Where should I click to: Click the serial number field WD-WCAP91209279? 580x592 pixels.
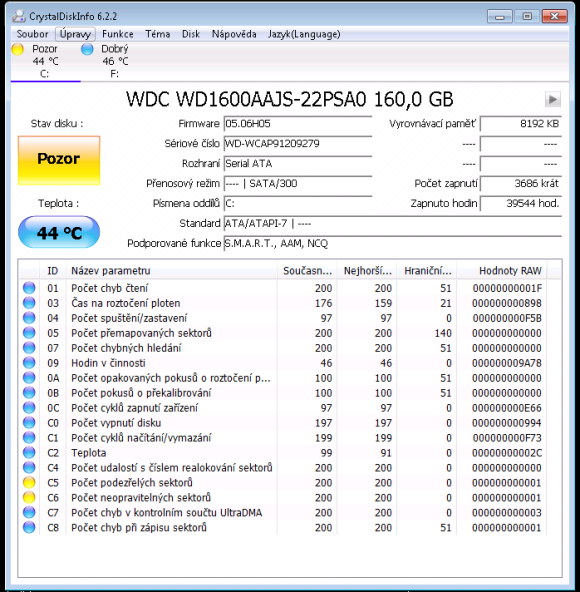coord(298,143)
